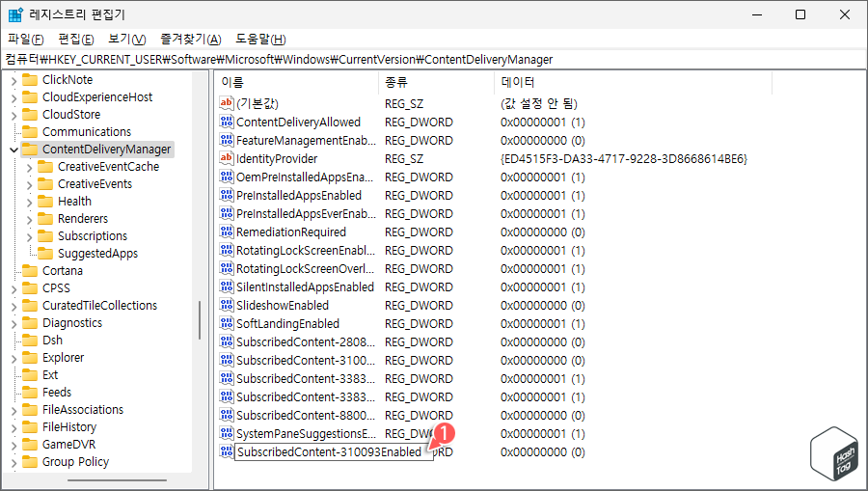Select the SubscribedContent-2808... value
This screenshot has height=491, width=868.
[306, 341]
